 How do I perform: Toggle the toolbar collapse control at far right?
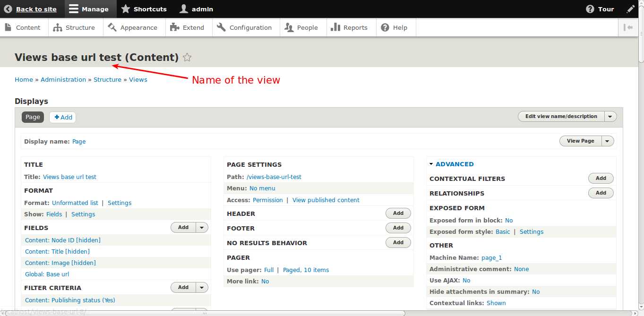(x=628, y=27)
